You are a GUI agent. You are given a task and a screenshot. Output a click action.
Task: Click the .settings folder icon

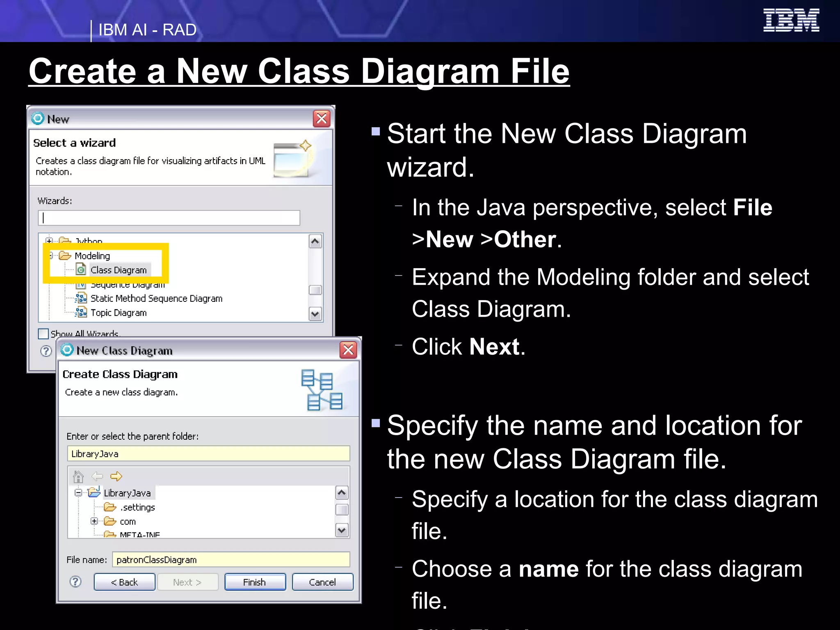[110, 507]
